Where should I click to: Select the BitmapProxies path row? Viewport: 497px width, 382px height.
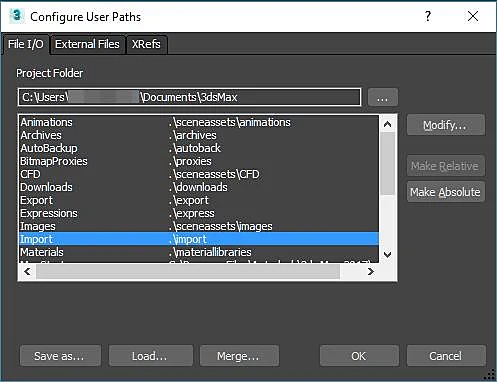click(199, 161)
